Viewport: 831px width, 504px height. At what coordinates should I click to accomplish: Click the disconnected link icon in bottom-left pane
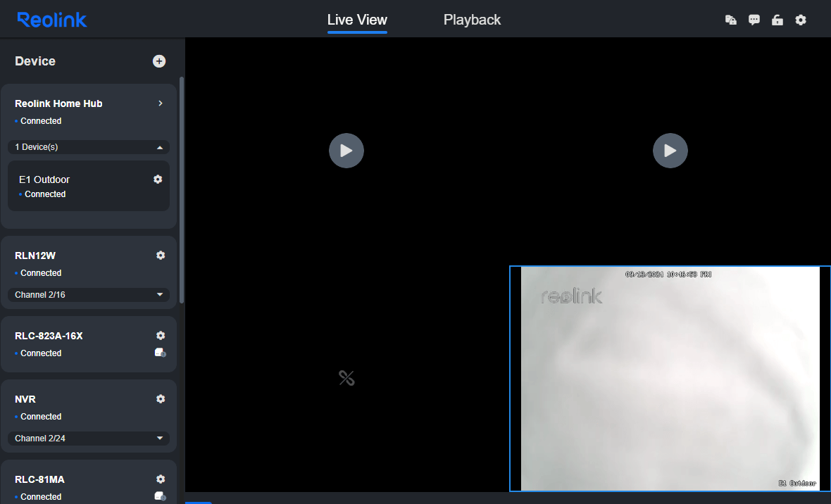click(x=346, y=378)
